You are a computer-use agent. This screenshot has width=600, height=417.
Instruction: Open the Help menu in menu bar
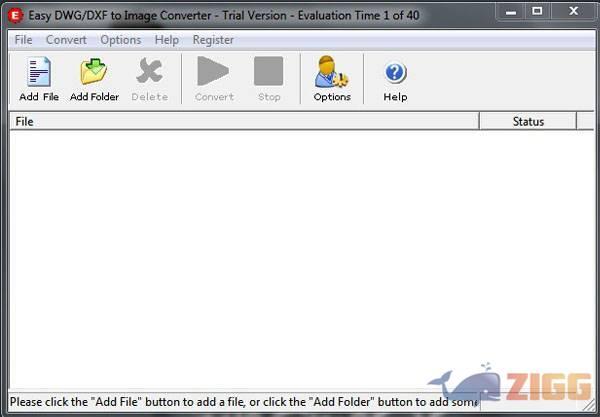[167, 40]
